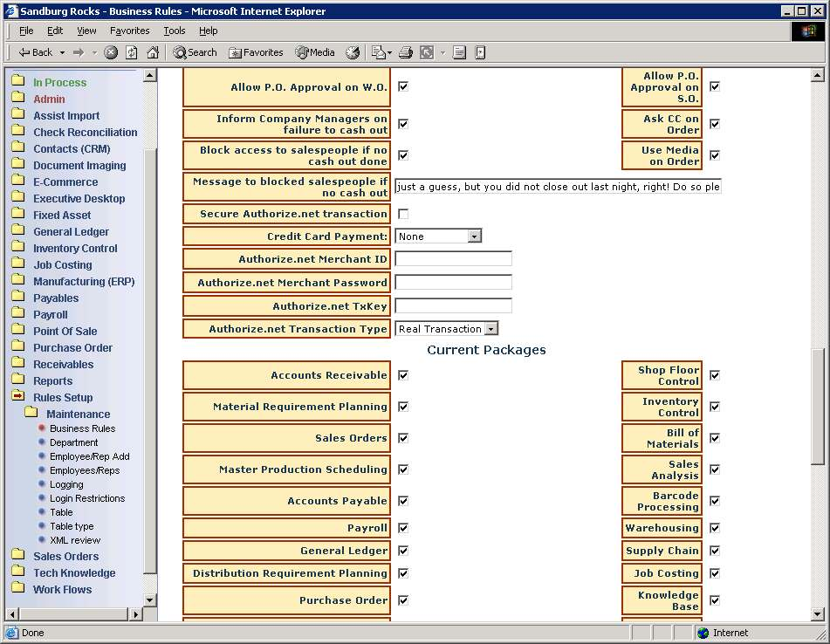Click the Print toolbar icon
Viewport: 830px width, 644px height.
click(406, 52)
